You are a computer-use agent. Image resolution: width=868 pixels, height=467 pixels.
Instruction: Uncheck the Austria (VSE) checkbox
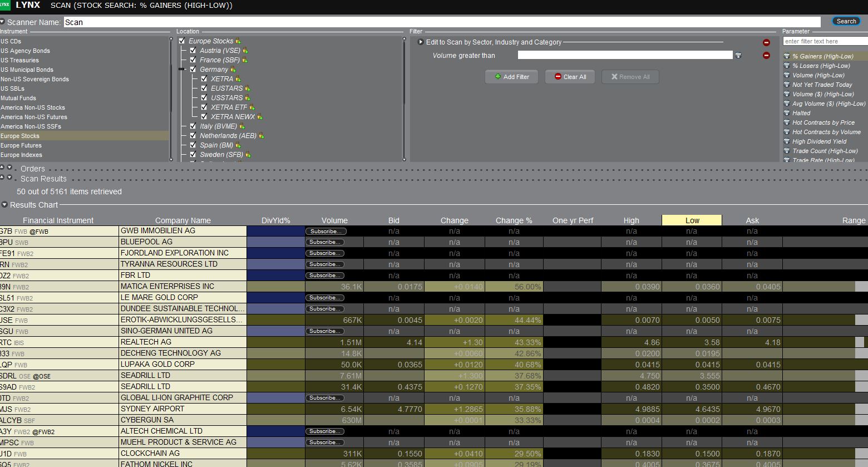click(x=193, y=50)
